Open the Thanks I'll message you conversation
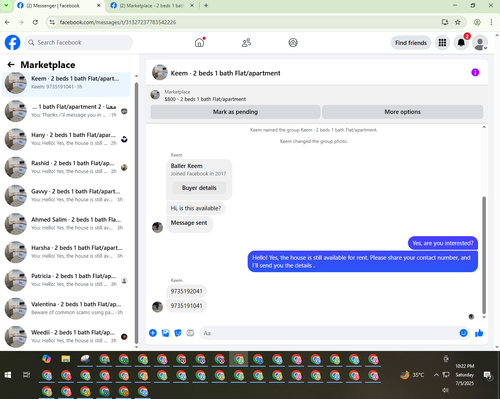The height and width of the screenshot is (399, 500). [66, 111]
